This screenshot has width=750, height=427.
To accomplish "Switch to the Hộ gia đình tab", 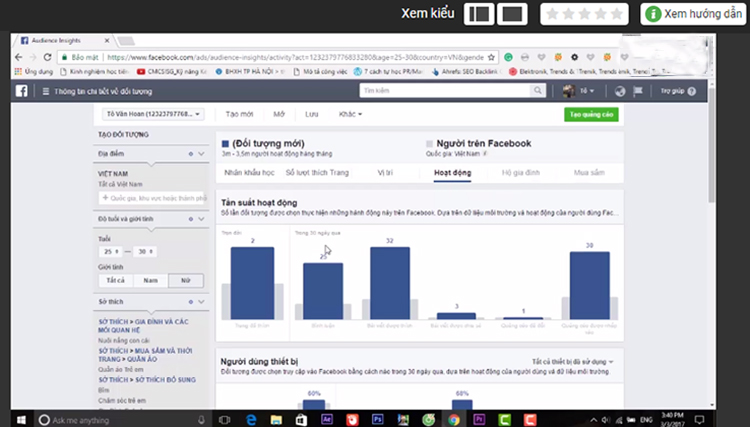I will point(520,173).
